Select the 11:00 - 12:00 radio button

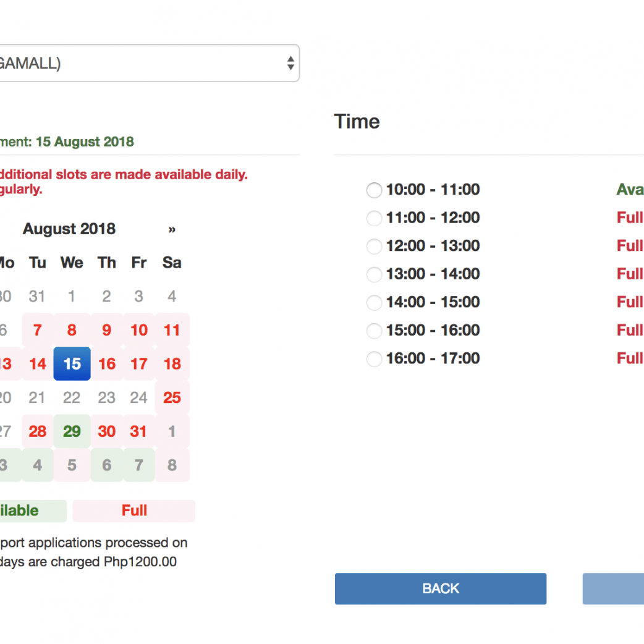[374, 218]
